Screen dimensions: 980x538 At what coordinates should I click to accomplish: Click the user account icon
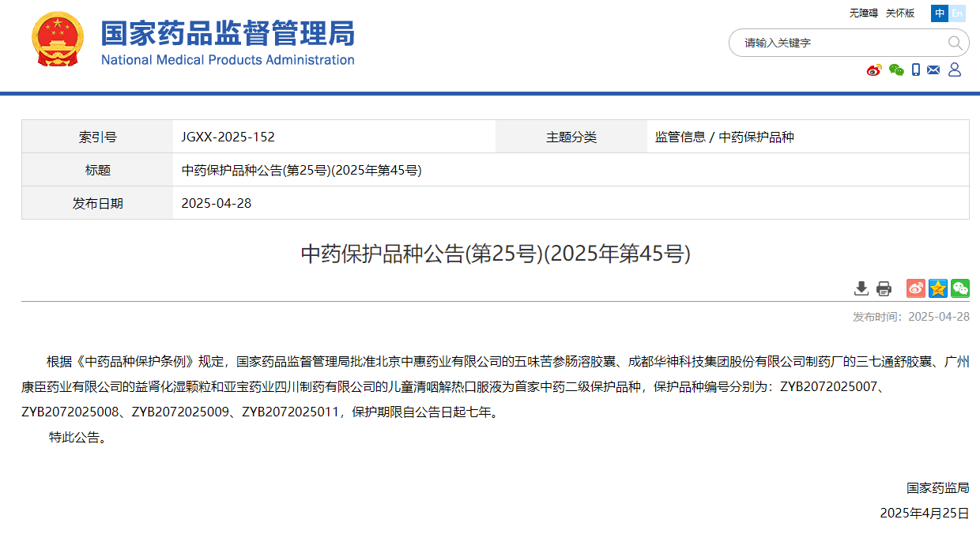[x=955, y=70]
